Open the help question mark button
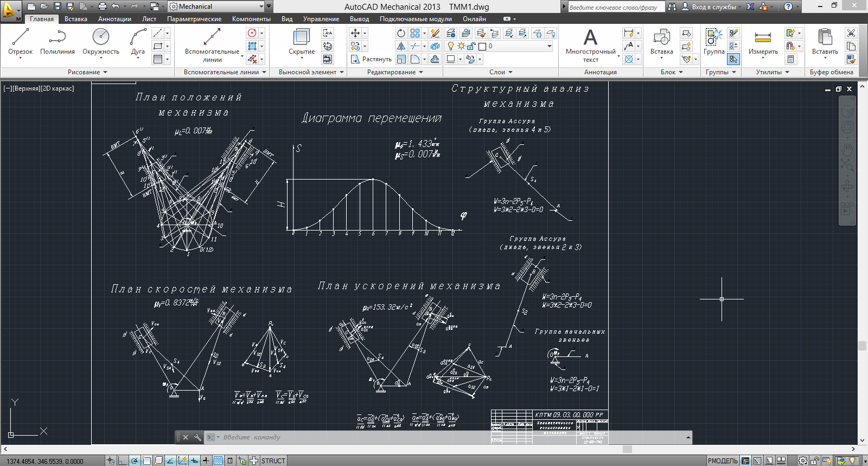868x466 pixels. pyautogui.click(x=788, y=7)
